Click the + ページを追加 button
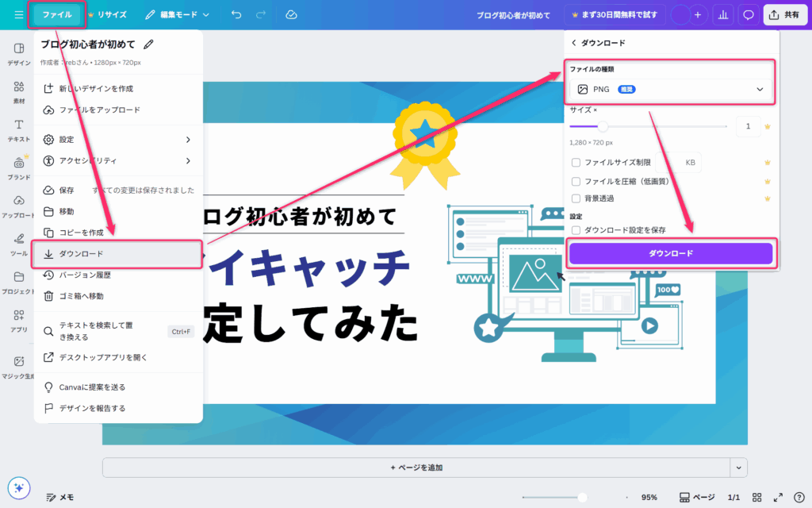The image size is (812, 508). click(416, 468)
